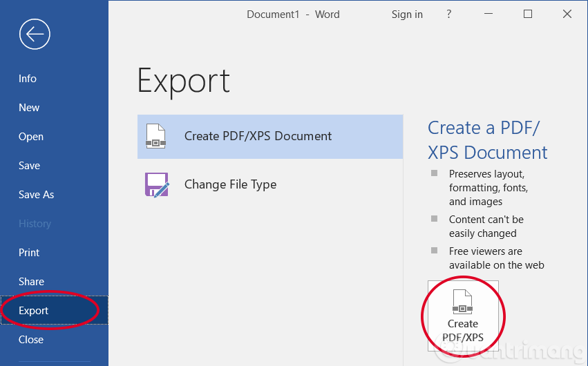The image size is (588, 366).
Task: Go to the Open page
Action: click(x=31, y=137)
